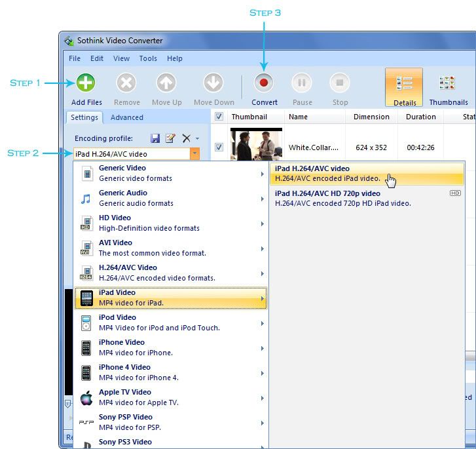Open the Tools menu
The height and width of the screenshot is (449, 476).
(x=148, y=58)
